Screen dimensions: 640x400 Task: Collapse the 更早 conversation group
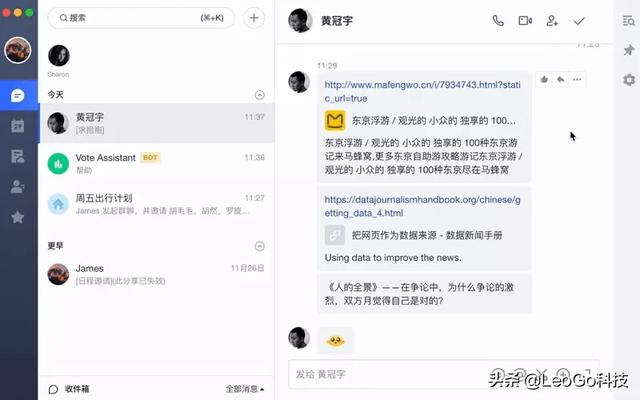[260, 246]
